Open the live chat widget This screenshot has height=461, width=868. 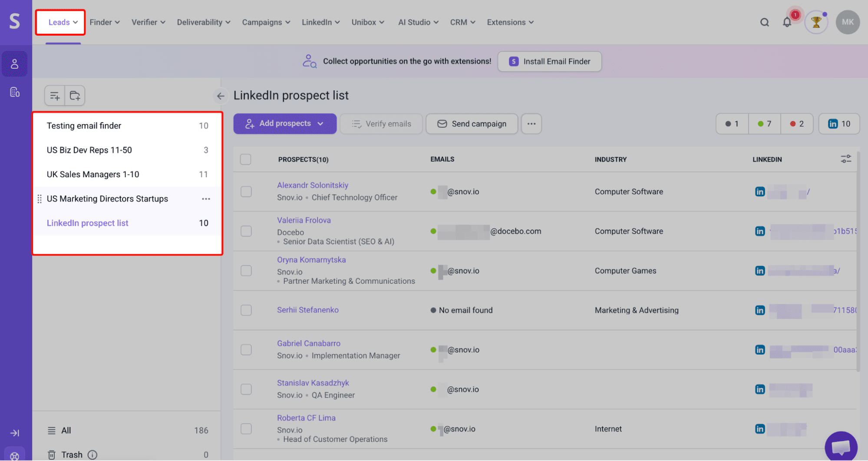(x=841, y=446)
